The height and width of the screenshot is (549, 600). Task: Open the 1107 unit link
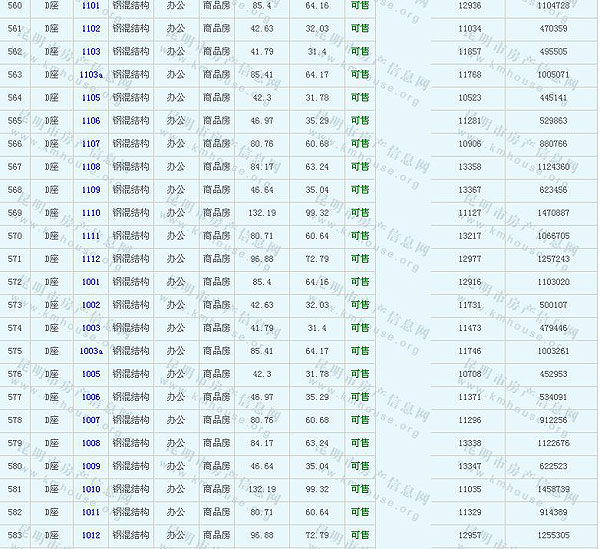[91, 144]
